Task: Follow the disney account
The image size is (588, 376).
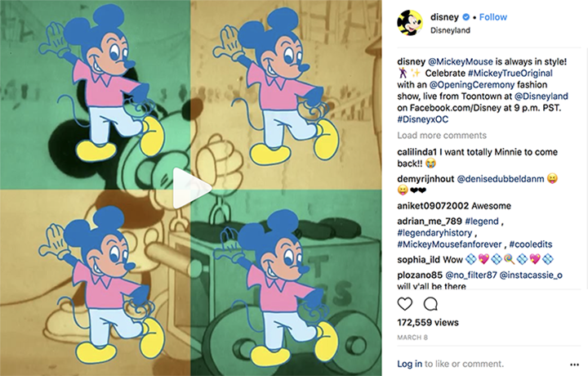Action: 493,17
